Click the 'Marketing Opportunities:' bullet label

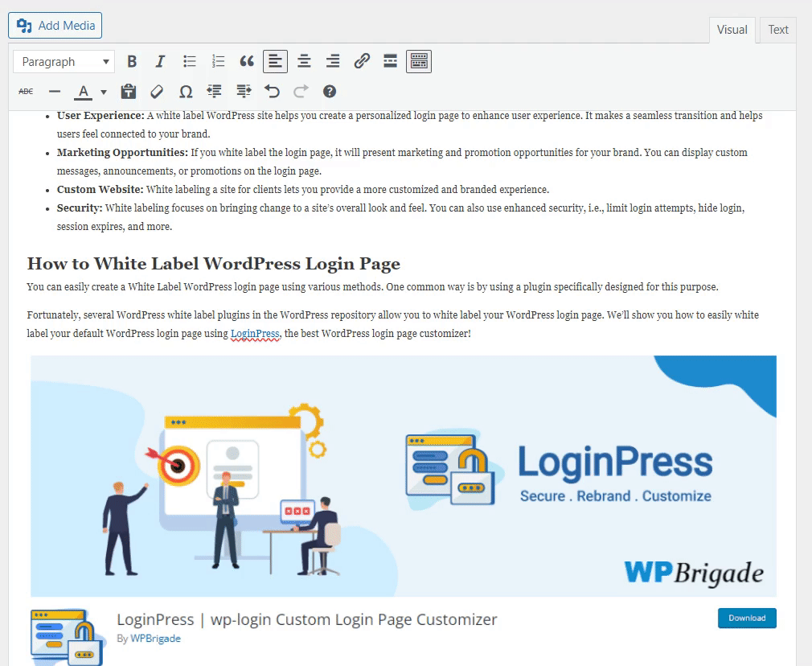pos(122,152)
